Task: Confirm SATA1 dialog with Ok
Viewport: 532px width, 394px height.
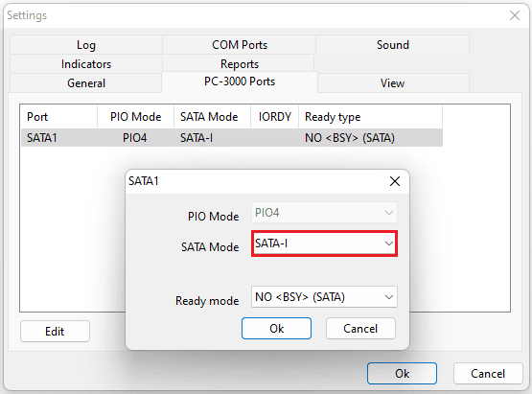Action: (276, 329)
